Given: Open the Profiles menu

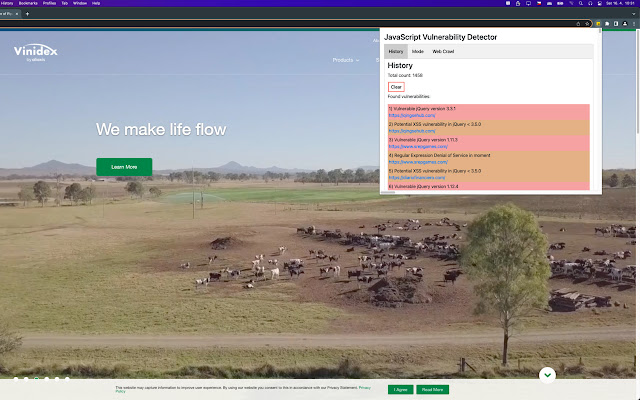Looking at the screenshot, I should [x=49, y=3].
